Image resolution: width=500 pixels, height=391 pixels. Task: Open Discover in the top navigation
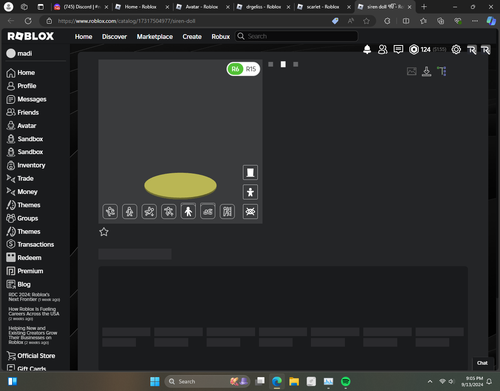114,36
